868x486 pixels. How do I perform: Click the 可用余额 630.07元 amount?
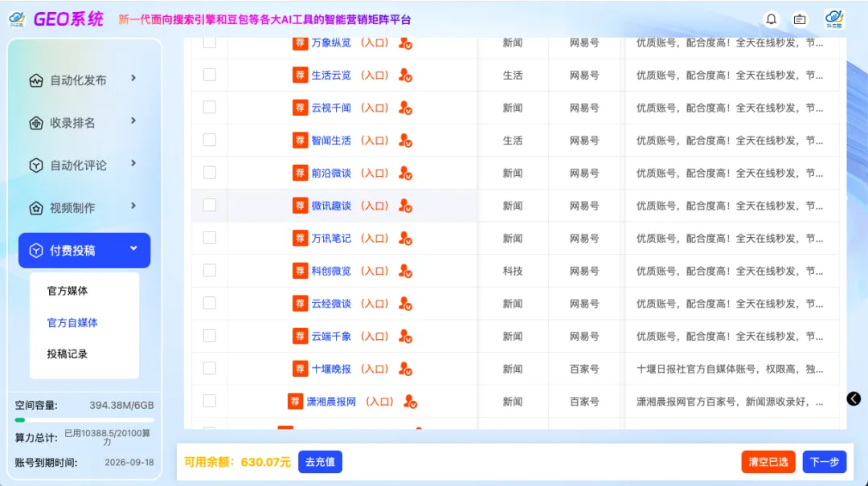coord(265,462)
